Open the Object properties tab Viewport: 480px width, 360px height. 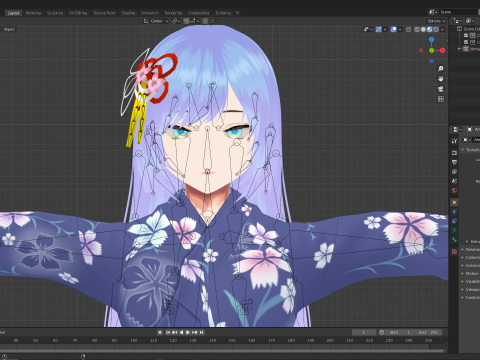[x=454, y=202]
